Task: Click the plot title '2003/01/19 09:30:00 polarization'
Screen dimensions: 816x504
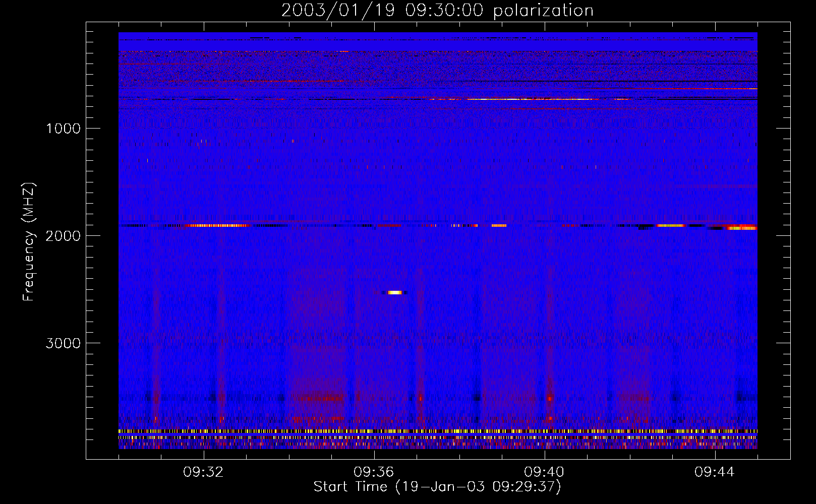Action: (437, 11)
